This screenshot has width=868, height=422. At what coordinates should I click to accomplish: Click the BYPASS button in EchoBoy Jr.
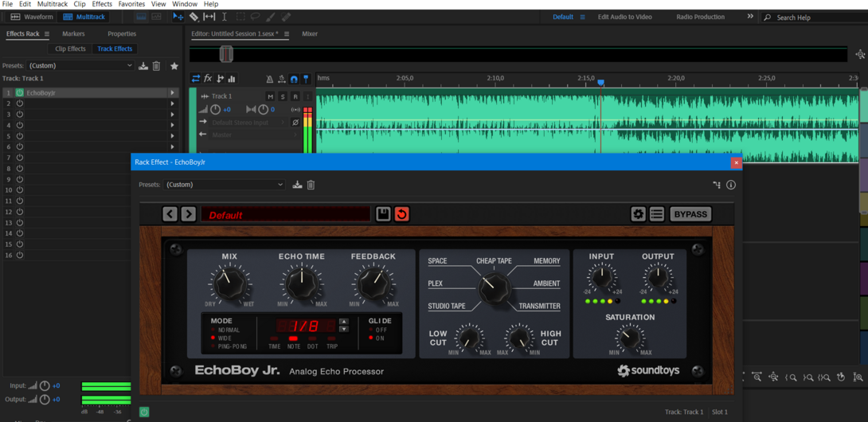(x=691, y=214)
